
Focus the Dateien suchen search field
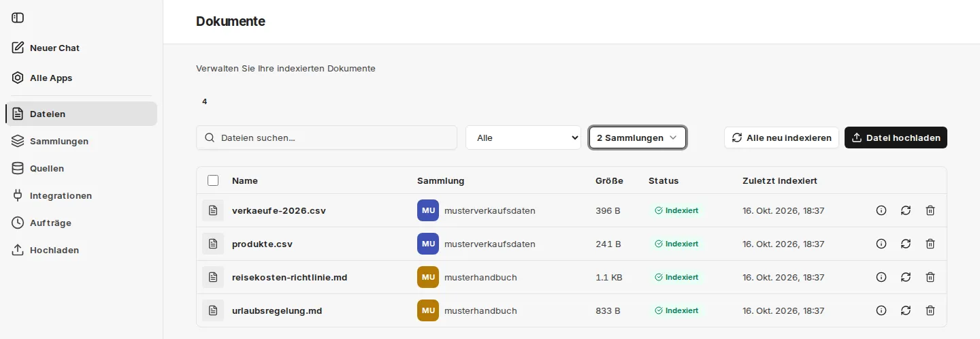327,138
